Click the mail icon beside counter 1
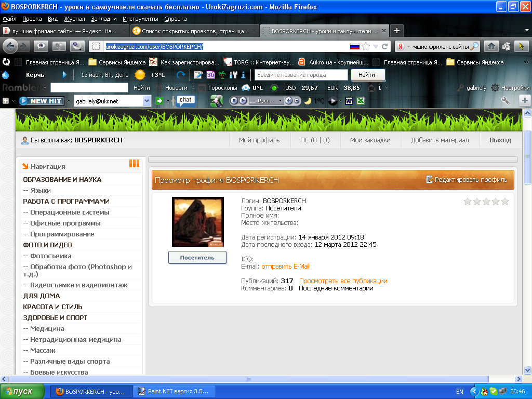 (371, 88)
